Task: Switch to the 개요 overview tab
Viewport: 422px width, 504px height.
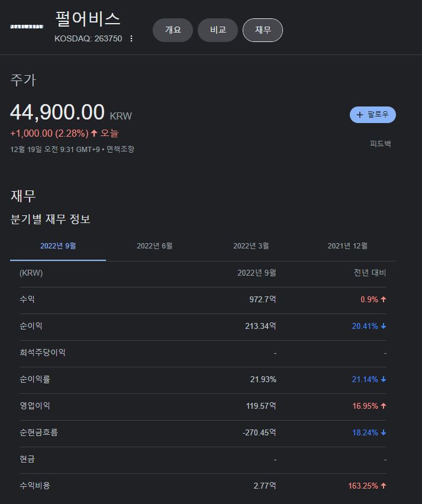Action: [x=173, y=30]
